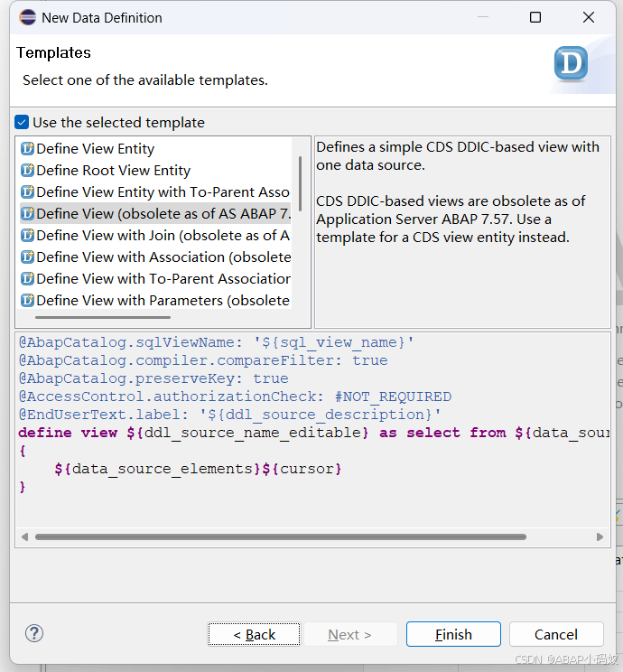Maximize the New Data Definition window
The image size is (623, 672).
(535, 17)
